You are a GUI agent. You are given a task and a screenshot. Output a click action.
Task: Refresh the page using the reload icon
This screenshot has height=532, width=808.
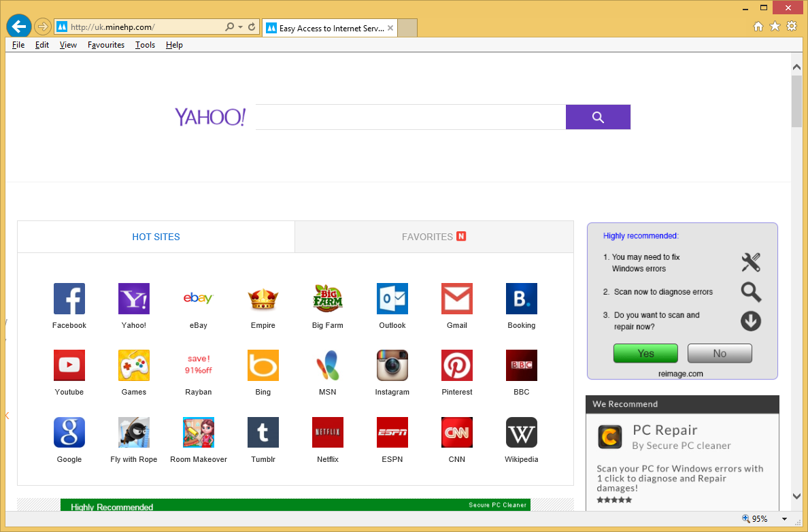pos(252,27)
